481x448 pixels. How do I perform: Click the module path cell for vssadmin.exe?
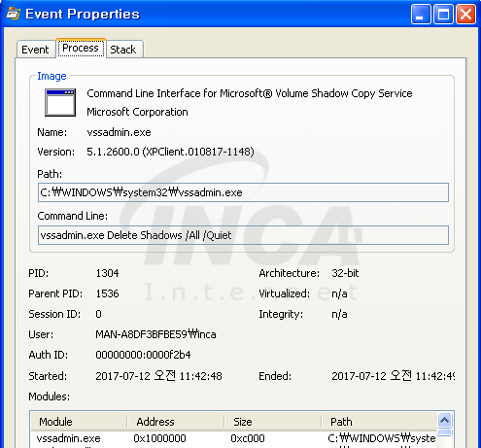click(x=382, y=438)
